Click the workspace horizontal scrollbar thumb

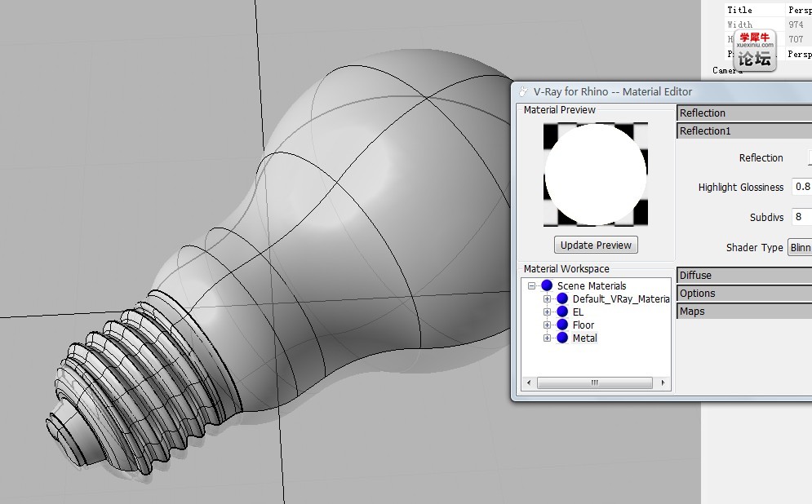point(594,383)
